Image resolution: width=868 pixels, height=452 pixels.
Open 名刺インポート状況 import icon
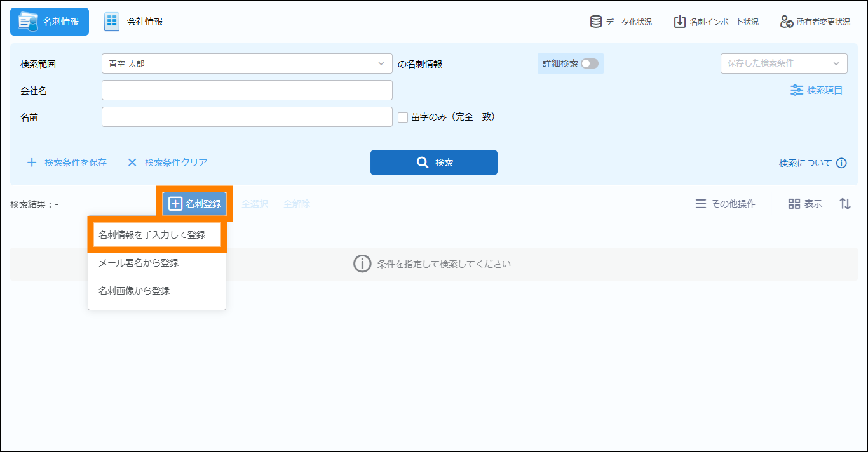click(x=679, y=22)
